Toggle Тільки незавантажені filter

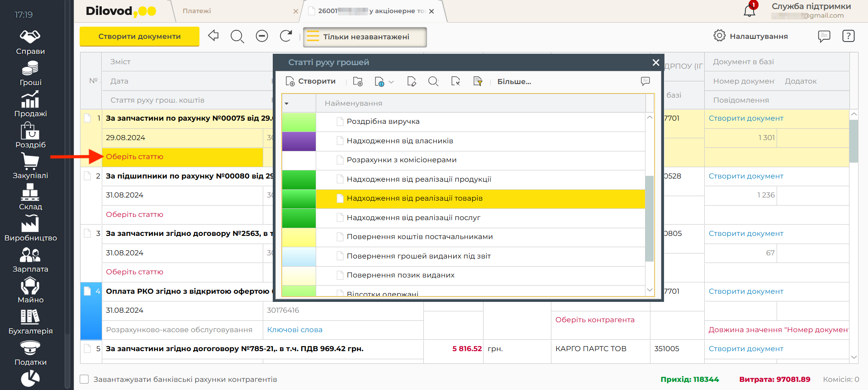pos(365,37)
